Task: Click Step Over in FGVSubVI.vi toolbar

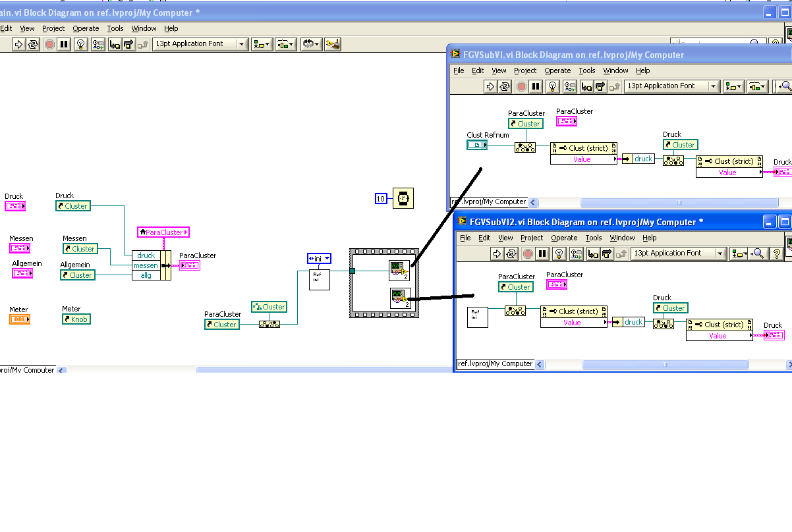Action: click(601, 86)
